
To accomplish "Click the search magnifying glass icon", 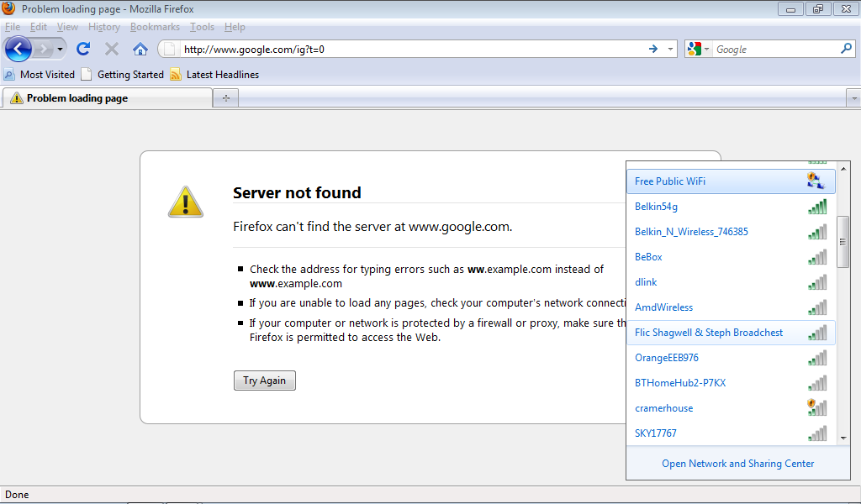I will 846,49.
